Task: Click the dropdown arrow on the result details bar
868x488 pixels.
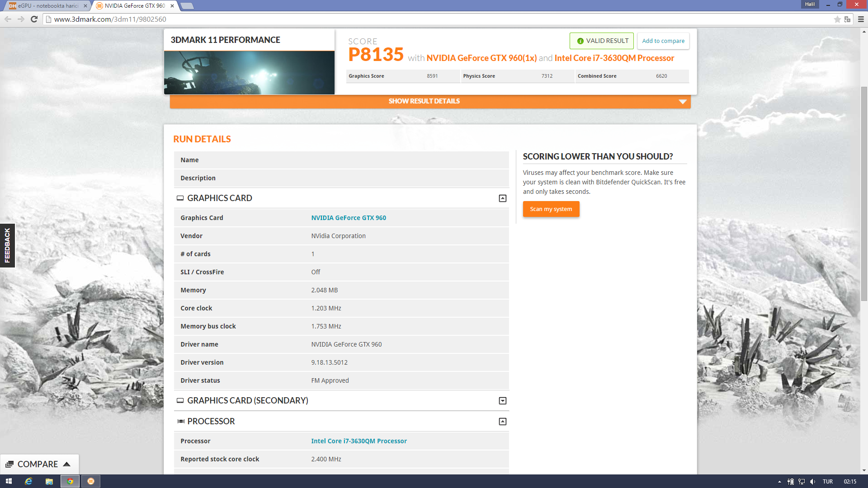Action: click(683, 102)
